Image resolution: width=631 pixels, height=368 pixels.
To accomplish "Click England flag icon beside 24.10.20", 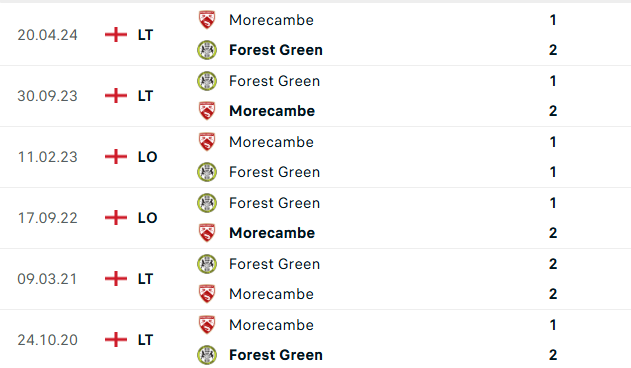I will coord(116,340).
